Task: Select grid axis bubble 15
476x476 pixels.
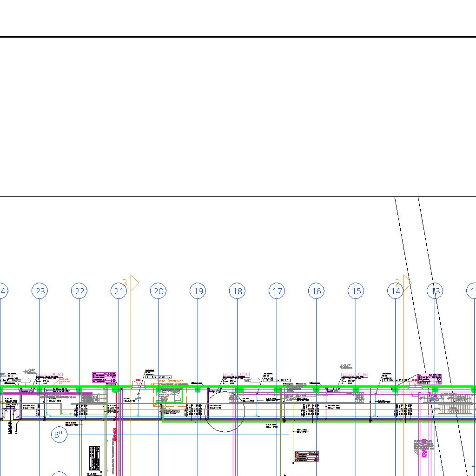Action: coord(357,291)
